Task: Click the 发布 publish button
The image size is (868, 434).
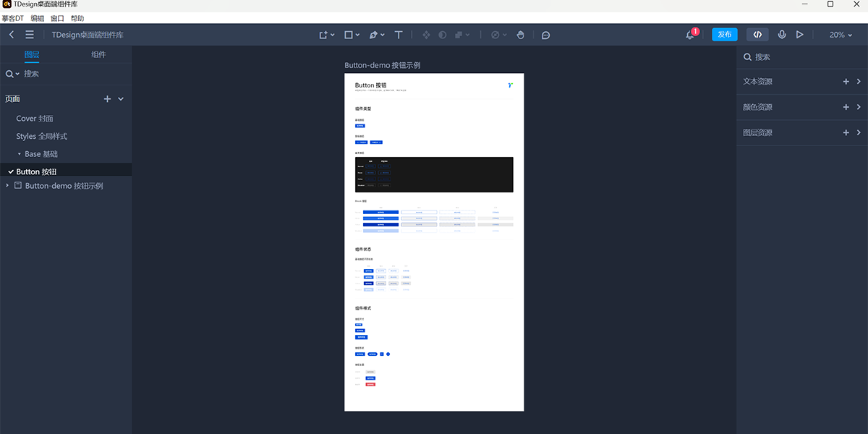Action: (x=725, y=35)
